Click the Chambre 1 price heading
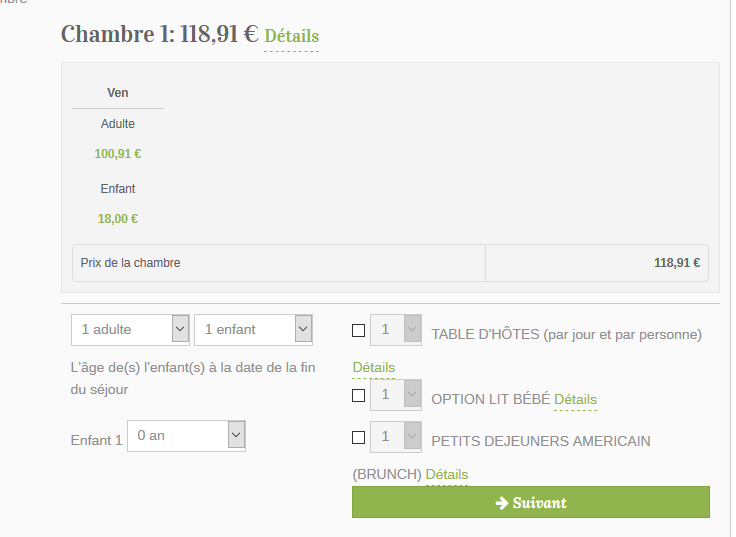Screen dimensions: 736x537 click(x=159, y=34)
